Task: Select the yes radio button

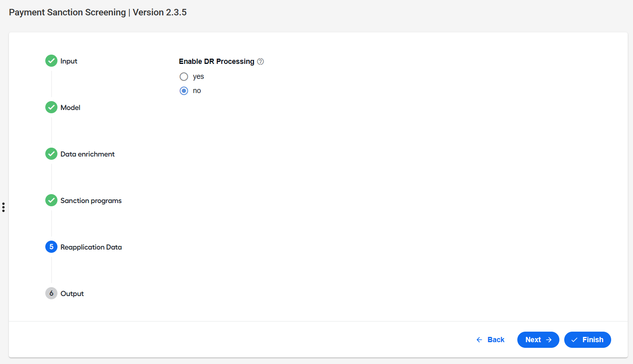Action: click(184, 76)
